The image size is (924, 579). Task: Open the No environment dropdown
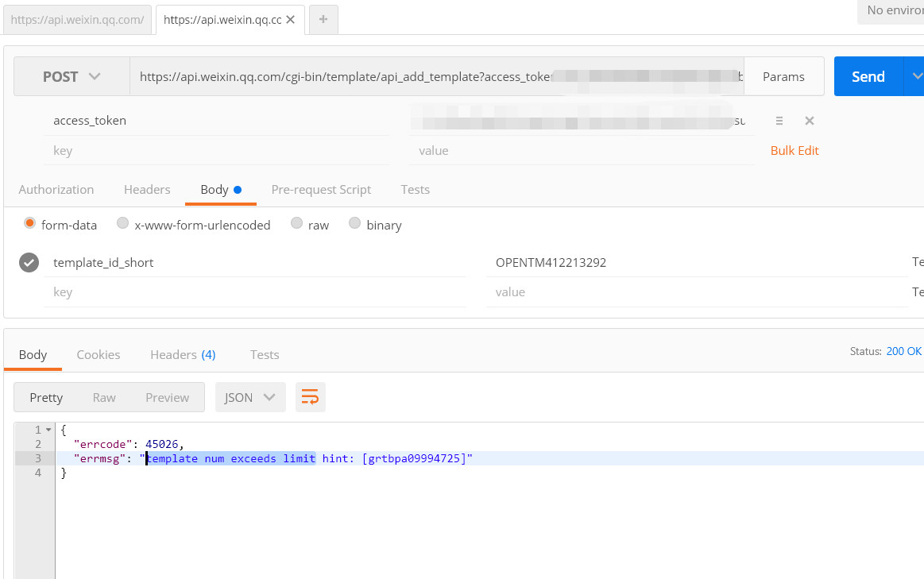[x=891, y=10]
